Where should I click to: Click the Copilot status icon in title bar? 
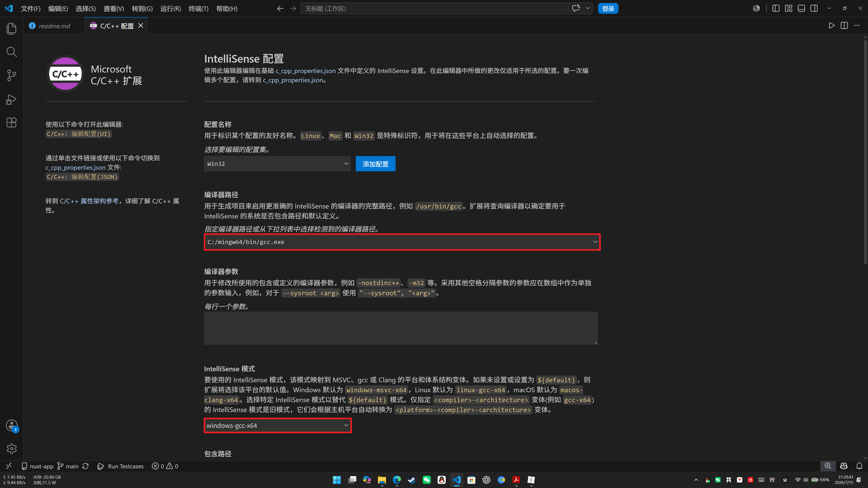click(756, 8)
